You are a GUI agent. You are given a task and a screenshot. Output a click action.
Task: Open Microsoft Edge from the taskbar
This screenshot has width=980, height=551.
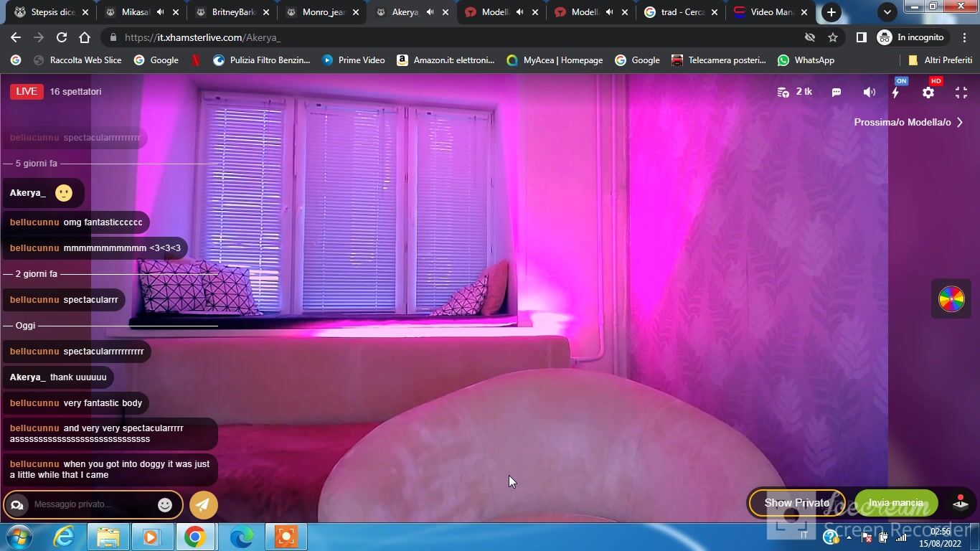[x=241, y=537]
